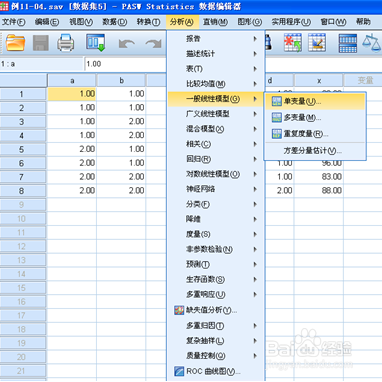Expand the 对数线性模型(O) submenu arrow

point(255,174)
